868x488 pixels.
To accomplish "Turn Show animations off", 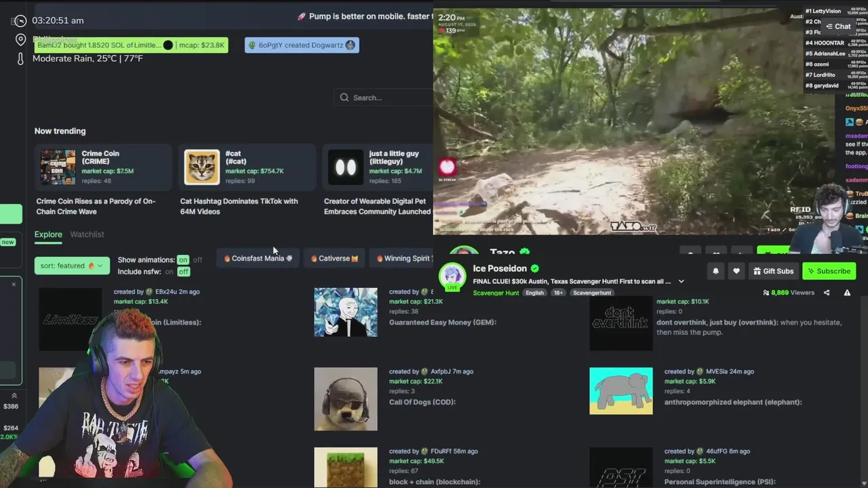I will (197, 260).
